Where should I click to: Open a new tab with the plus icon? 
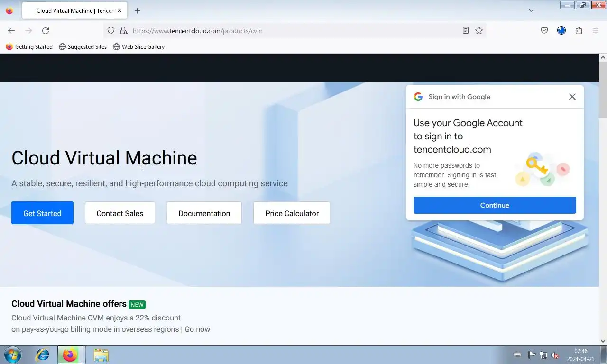[137, 10]
